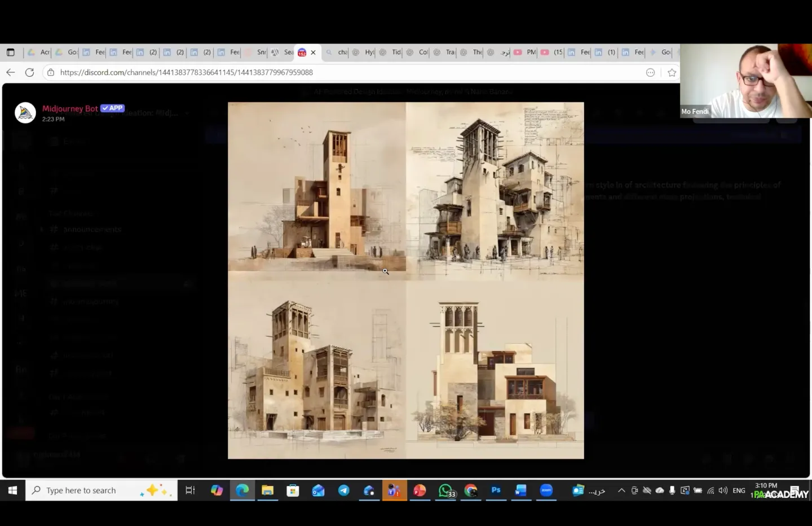Switch to the Hyl browser tab

point(364,52)
